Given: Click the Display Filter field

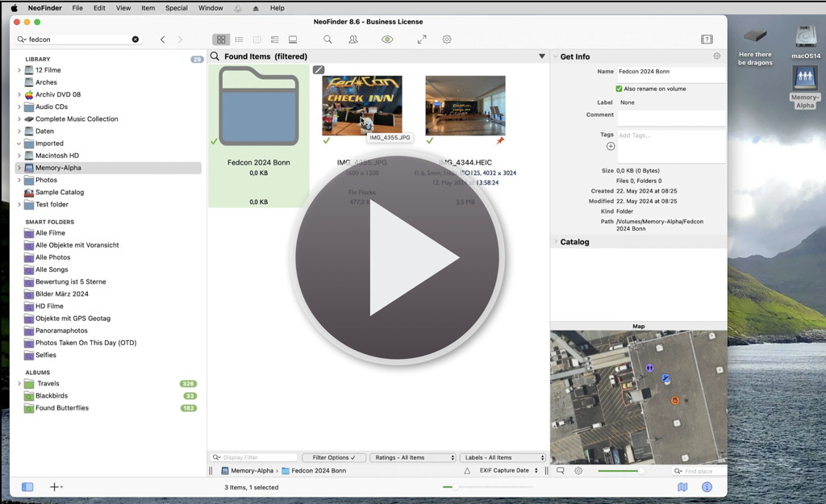Looking at the screenshot, I should click(x=254, y=458).
